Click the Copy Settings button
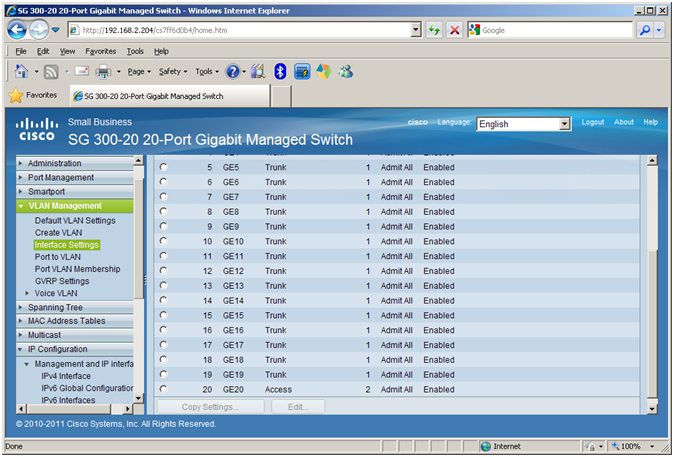674x457 pixels. tap(210, 407)
